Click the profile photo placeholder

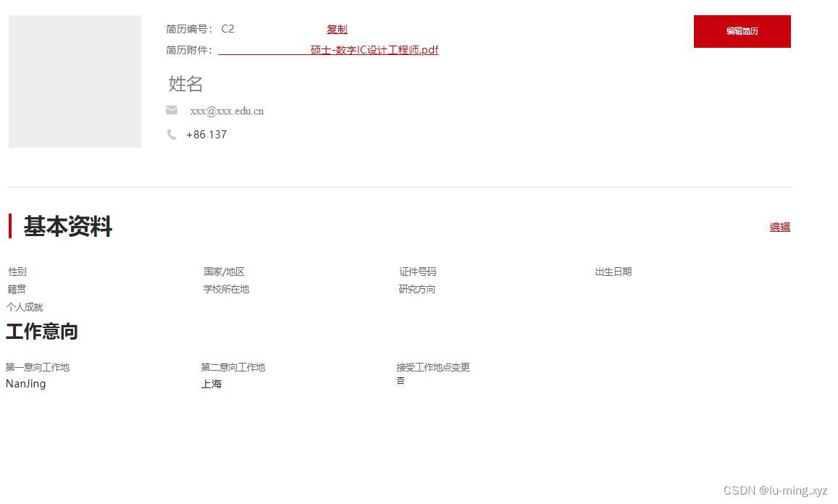pos(75,81)
